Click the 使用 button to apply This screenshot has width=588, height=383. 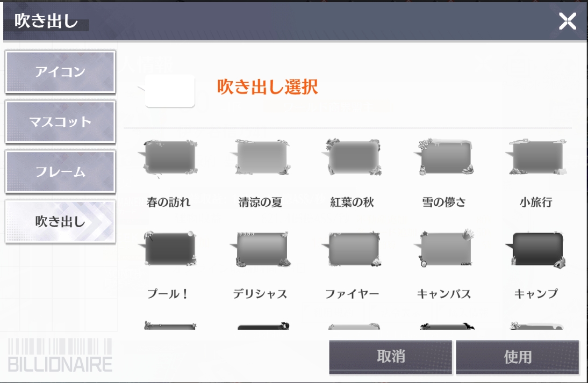(518, 357)
